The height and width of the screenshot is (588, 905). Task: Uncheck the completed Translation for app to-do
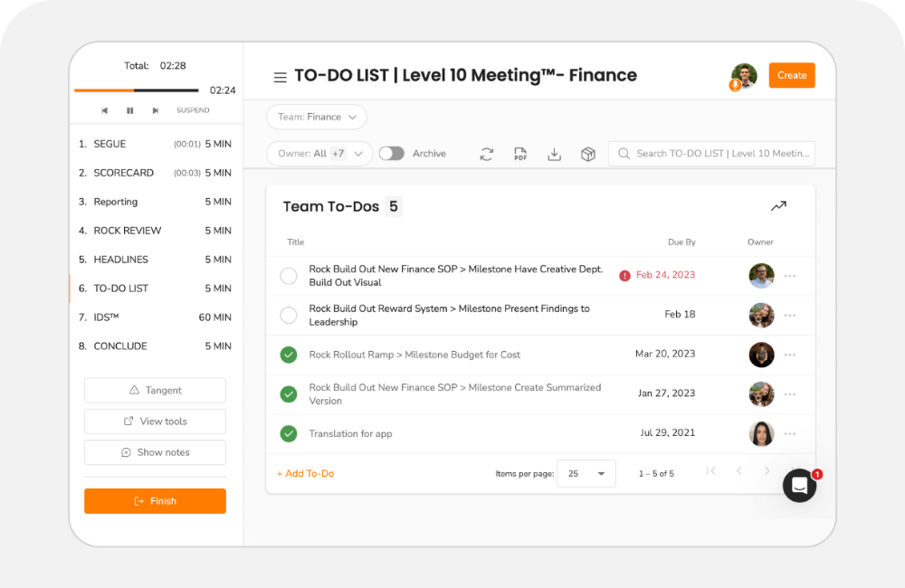click(x=288, y=432)
